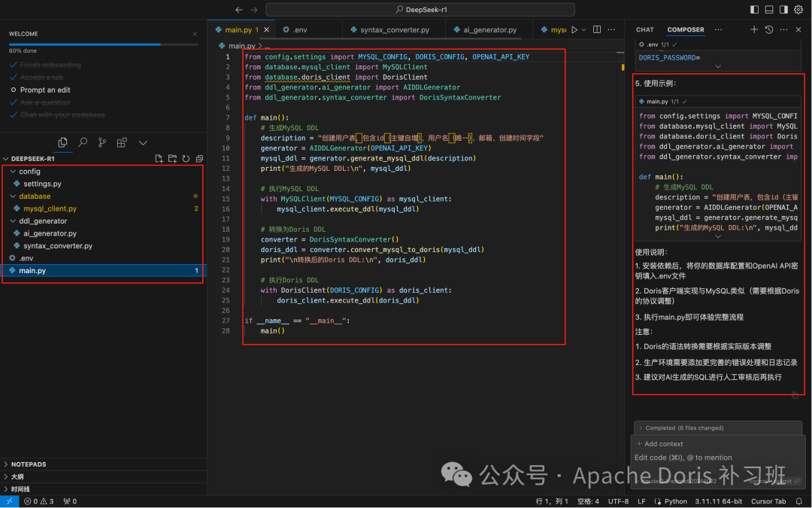Toggle the right AI pane layout button
This screenshot has height=508, width=812.
(783, 9)
